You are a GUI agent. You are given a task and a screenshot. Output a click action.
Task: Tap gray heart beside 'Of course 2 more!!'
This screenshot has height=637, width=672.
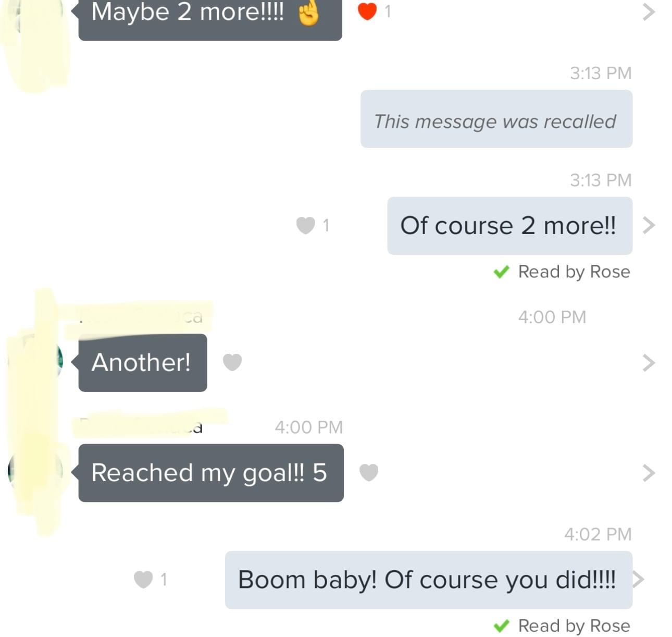306,225
